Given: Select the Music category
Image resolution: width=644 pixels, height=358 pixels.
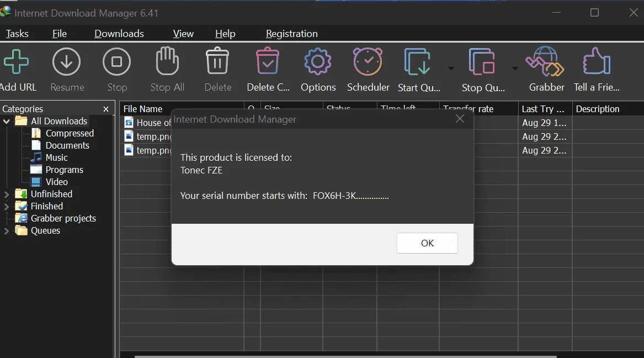Looking at the screenshot, I should [x=57, y=157].
